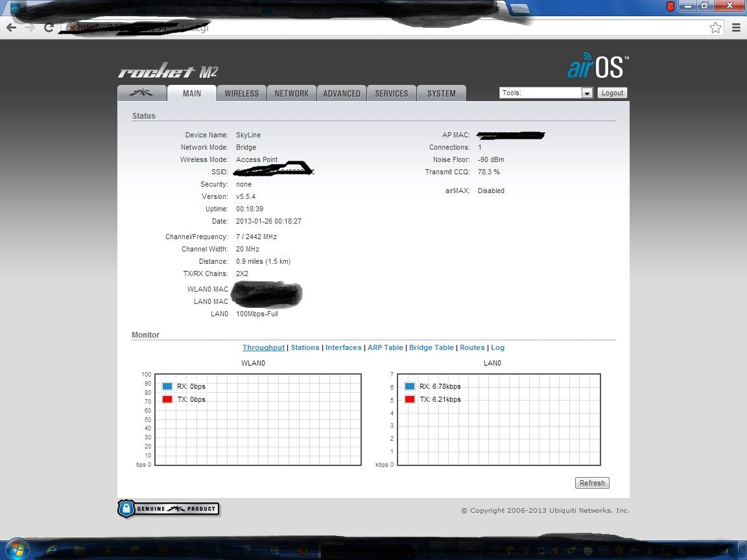This screenshot has width=747, height=560.
Task: Click inside the WLAN0 throughput graph
Action: [258, 419]
